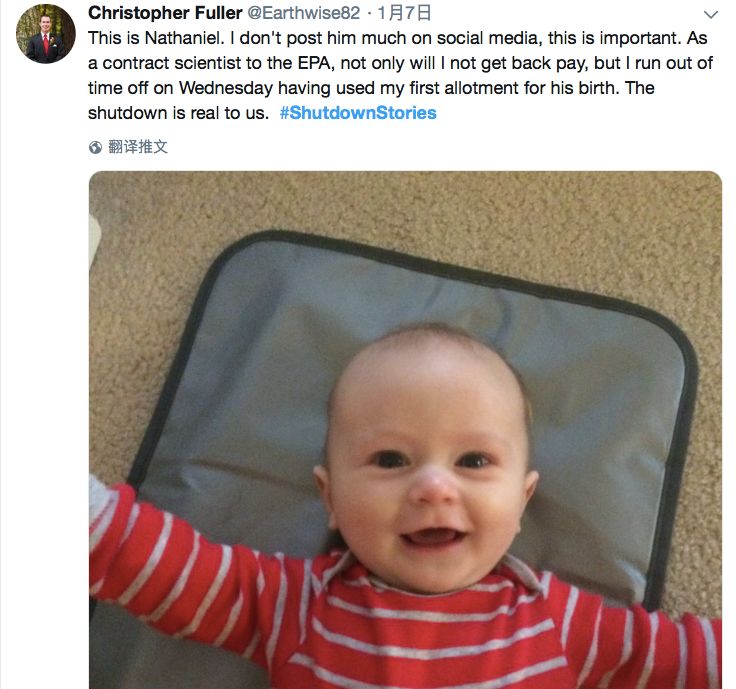Viewport: 736px width, 689px height.
Task: Click the tweet line mentioning the EPA
Action: click(400, 63)
